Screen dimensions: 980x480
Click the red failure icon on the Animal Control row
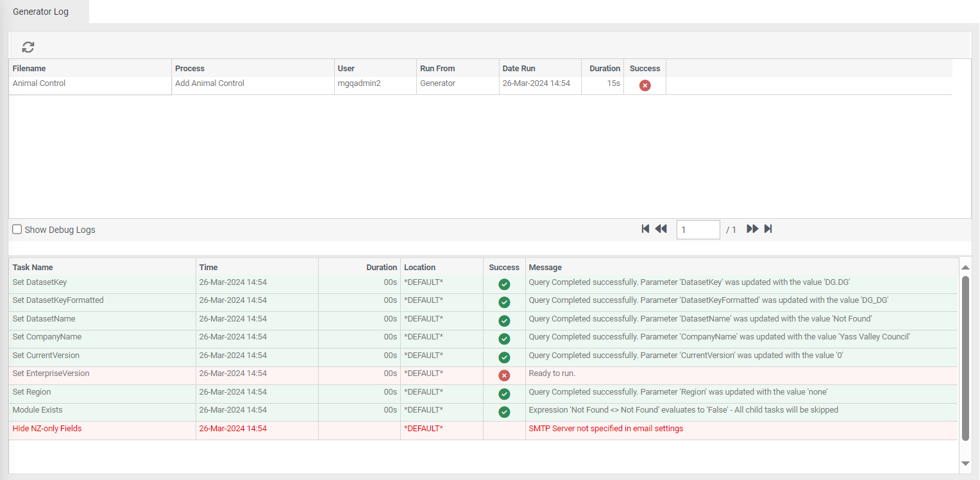645,85
